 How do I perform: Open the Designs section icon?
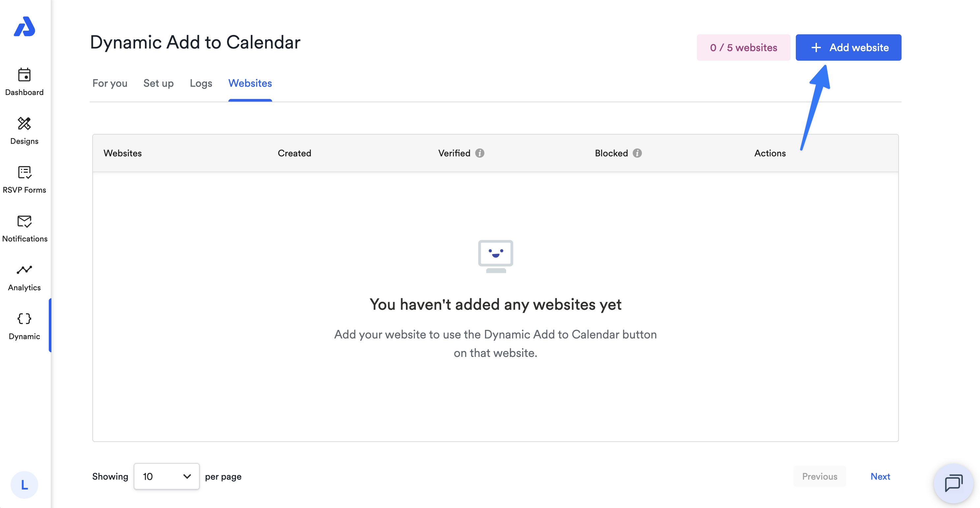24,123
